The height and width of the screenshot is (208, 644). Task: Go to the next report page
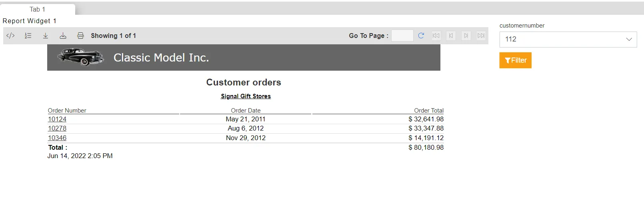click(x=466, y=36)
